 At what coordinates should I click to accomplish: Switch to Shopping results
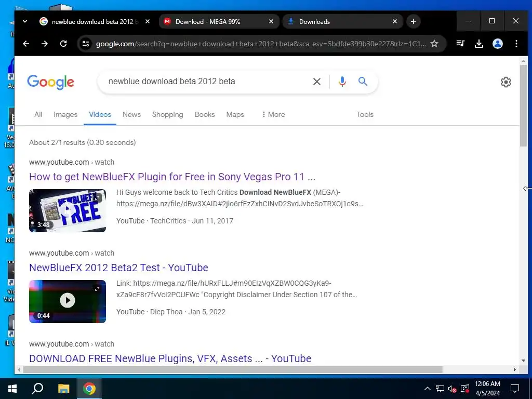tap(168, 115)
